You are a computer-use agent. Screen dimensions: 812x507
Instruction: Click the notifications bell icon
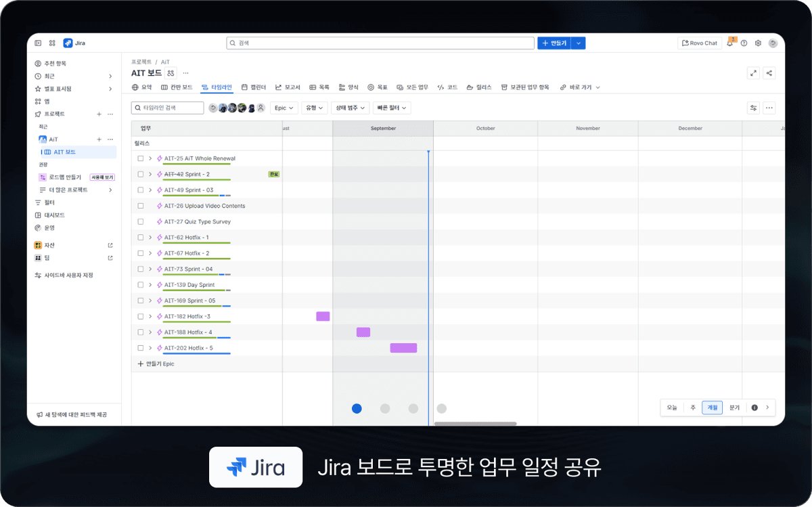[x=730, y=43]
